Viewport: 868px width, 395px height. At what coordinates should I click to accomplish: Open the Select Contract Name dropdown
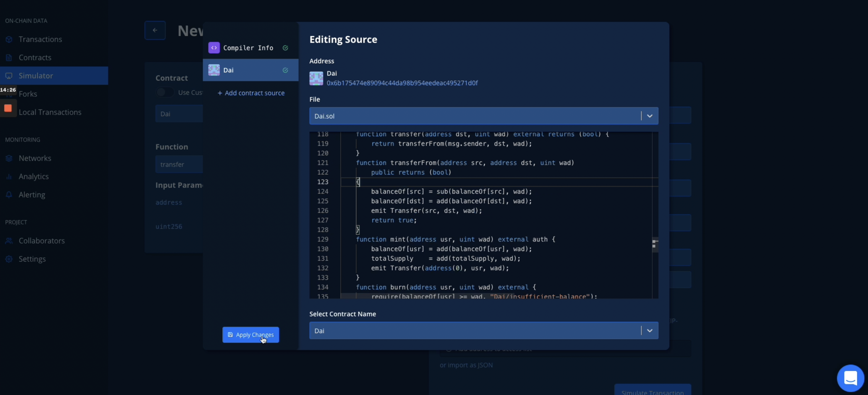[x=484, y=331]
